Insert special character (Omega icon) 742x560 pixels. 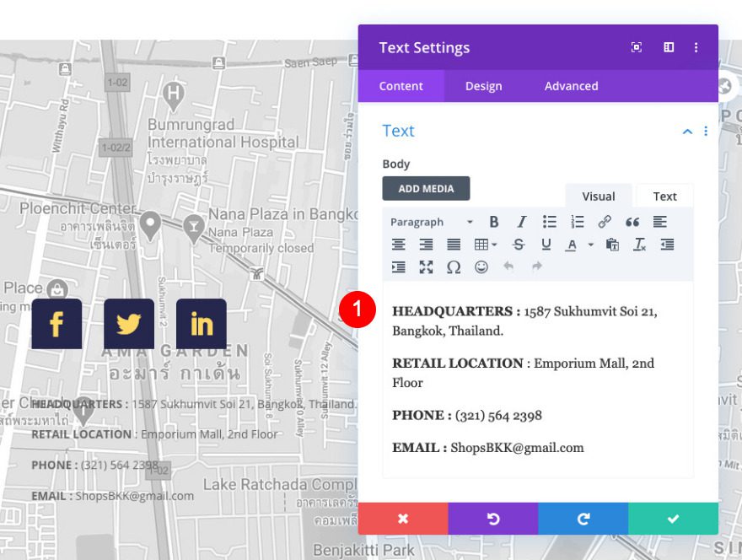pos(454,267)
